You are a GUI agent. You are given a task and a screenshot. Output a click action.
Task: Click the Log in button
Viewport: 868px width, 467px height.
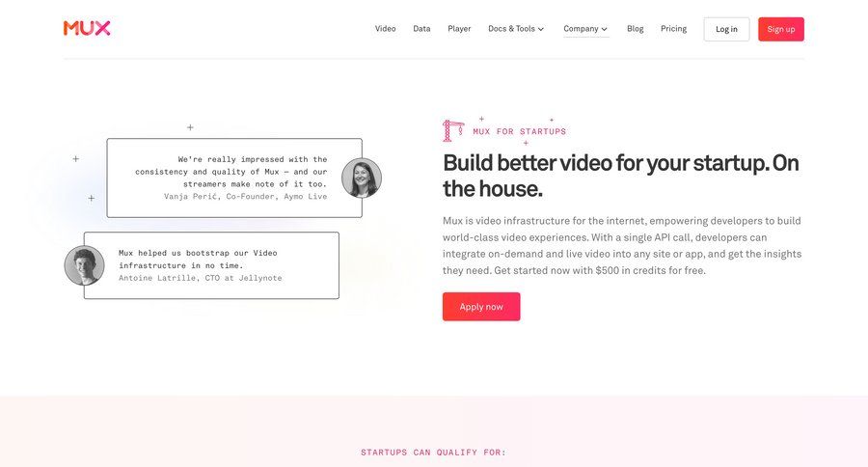[x=726, y=29]
